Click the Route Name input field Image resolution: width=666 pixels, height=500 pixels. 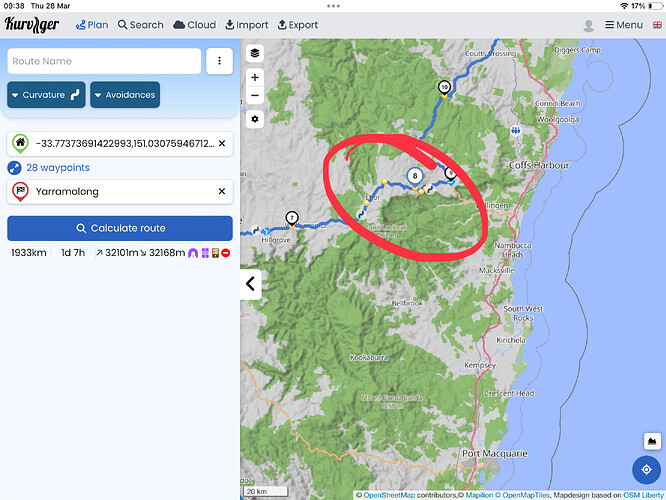104,61
